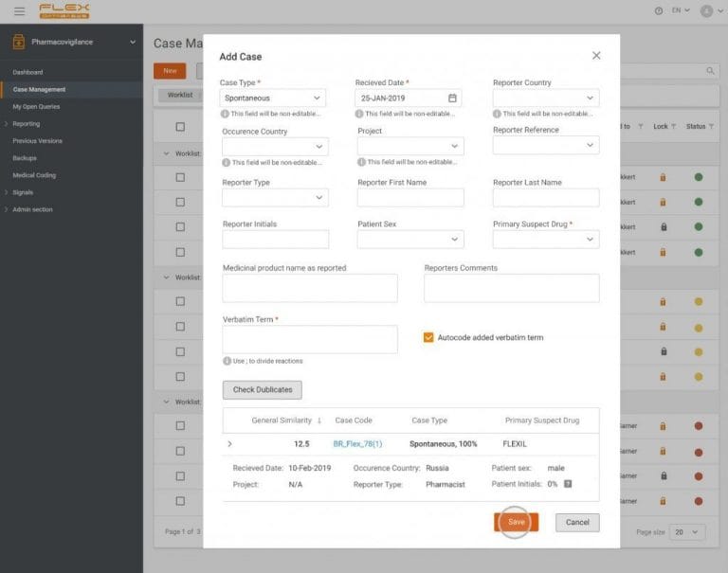Click the calendar icon in Received Date
The width and height of the screenshot is (728, 573).
(x=452, y=98)
